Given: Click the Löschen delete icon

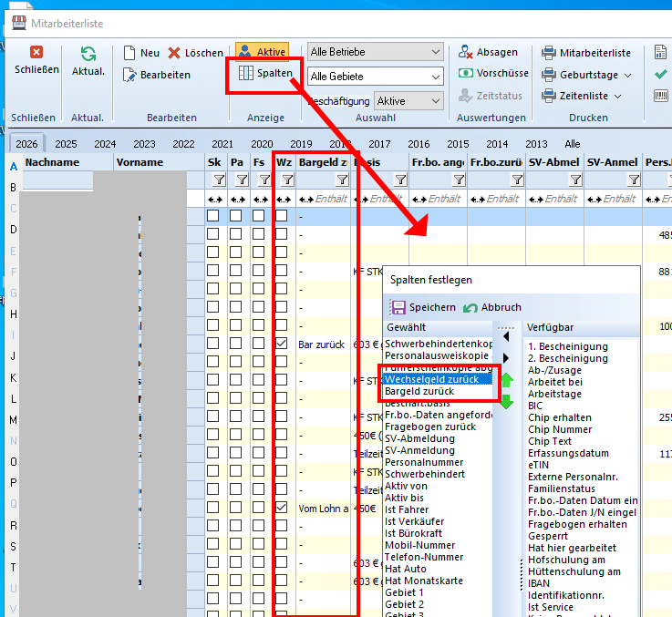Looking at the screenshot, I should (x=174, y=53).
